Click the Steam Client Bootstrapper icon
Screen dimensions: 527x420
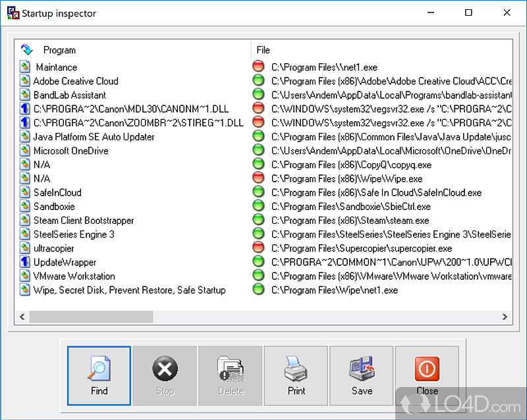coord(24,220)
